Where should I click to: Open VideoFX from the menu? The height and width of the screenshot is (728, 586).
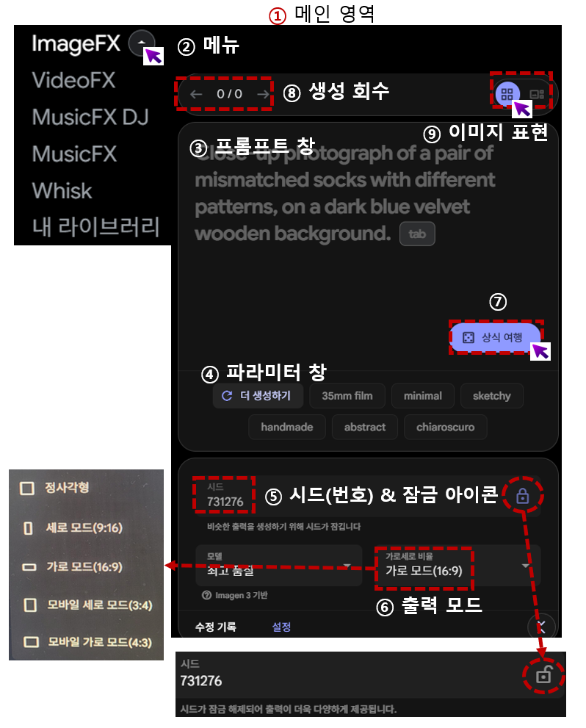coord(73,80)
